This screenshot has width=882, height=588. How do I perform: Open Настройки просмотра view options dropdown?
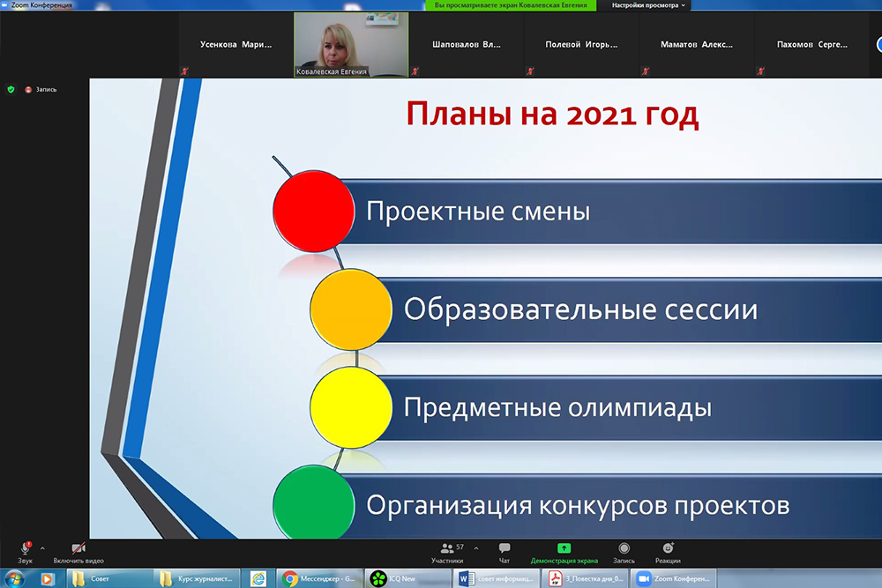[x=648, y=5]
